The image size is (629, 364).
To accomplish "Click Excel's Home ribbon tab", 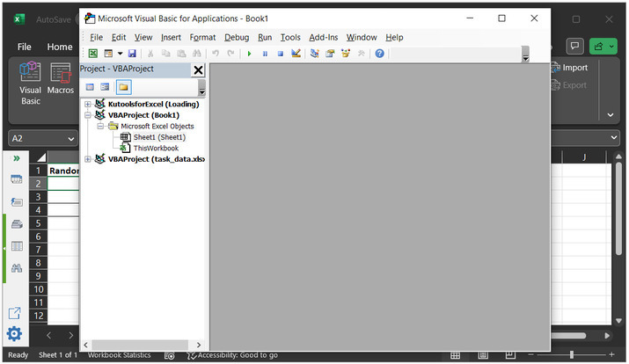I will [60, 47].
